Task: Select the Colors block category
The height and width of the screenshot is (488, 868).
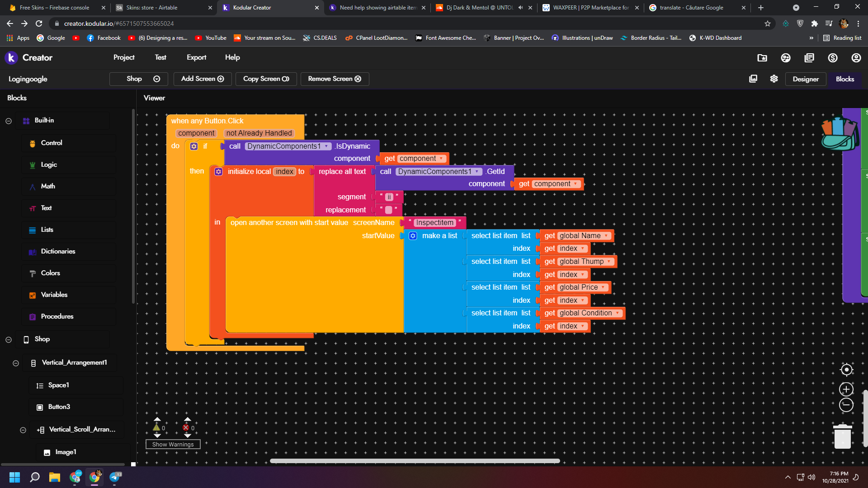Action: [50, 273]
